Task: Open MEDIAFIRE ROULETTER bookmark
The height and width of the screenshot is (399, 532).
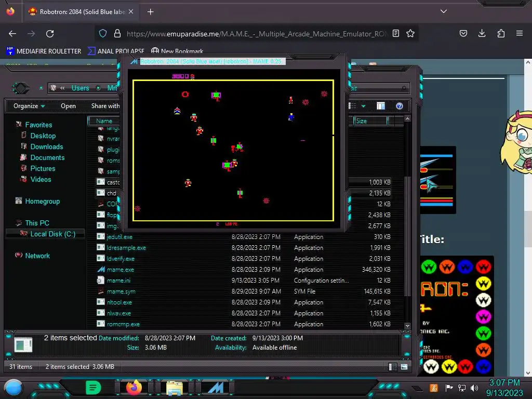Action: [44, 51]
